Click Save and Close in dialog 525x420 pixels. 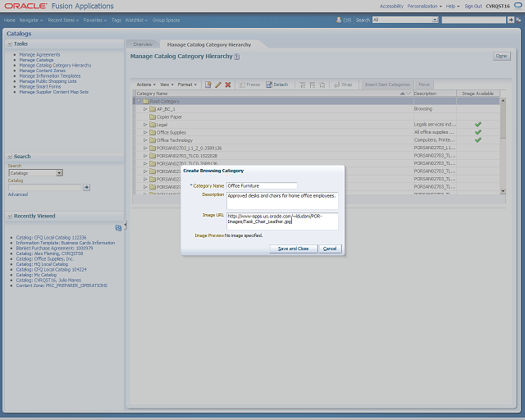[294, 249]
